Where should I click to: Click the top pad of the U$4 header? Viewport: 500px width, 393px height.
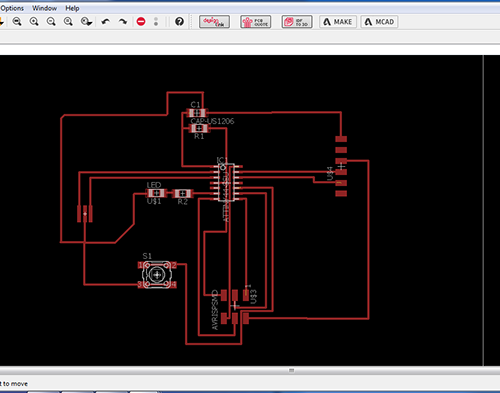tap(341, 139)
